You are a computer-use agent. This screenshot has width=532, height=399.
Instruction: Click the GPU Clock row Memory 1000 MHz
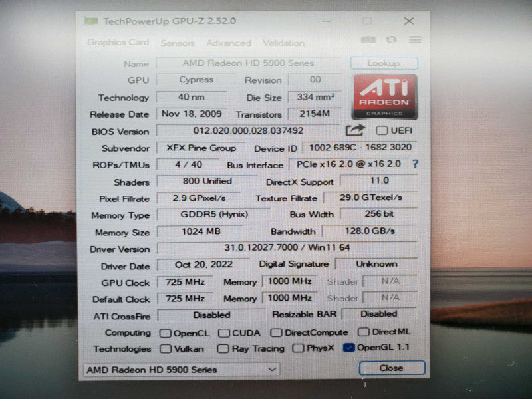(x=289, y=281)
